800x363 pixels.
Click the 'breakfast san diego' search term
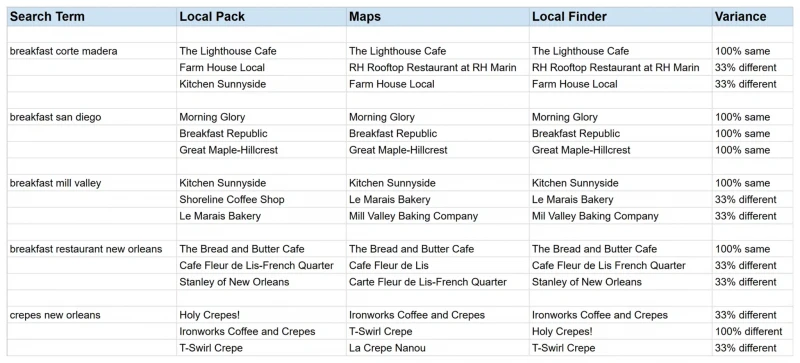(92, 117)
